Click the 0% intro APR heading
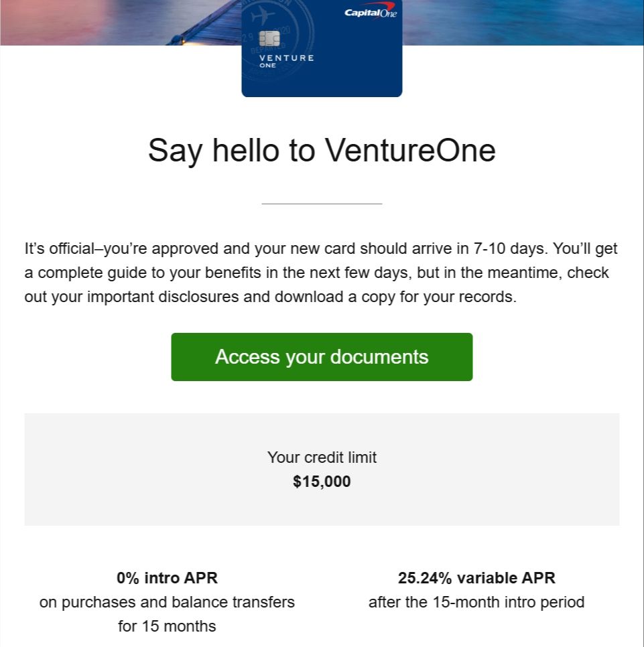This screenshot has width=644, height=647. (167, 577)
